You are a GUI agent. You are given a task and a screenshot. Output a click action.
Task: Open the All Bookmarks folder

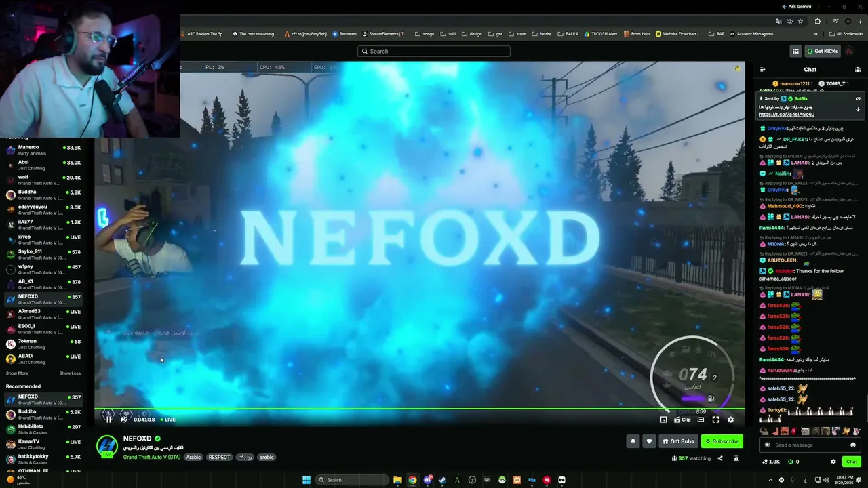[846, 34]
